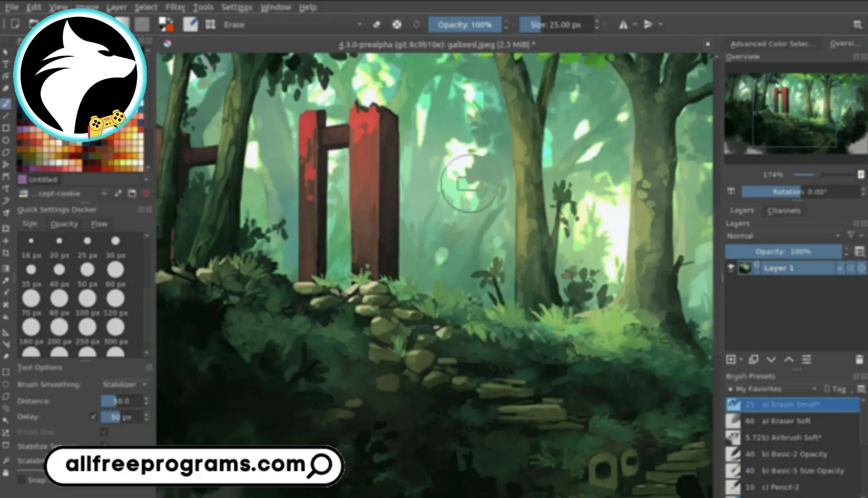
Task: Move layer up with the arrow icon
Action: [x=789, y=360]
